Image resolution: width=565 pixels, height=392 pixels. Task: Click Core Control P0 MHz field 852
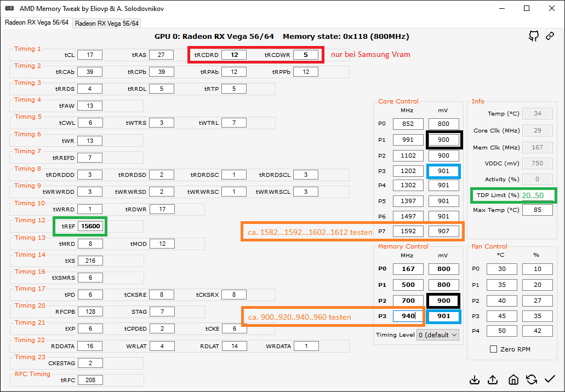pyautogui.click(x=408, y=124)
